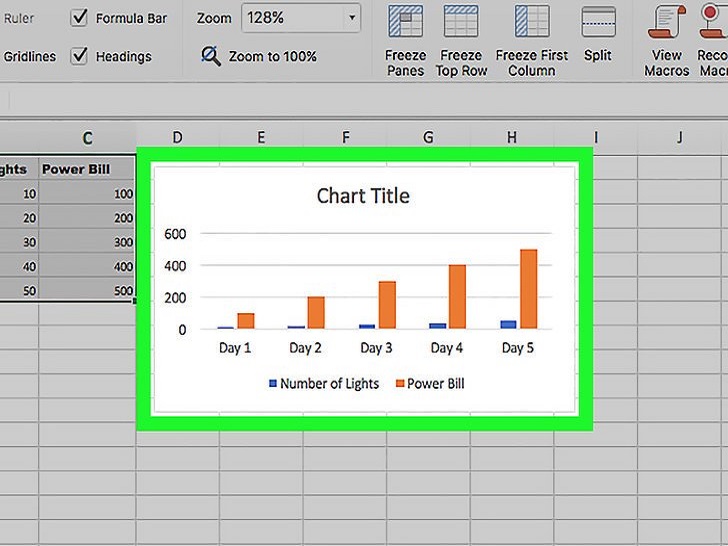Select column J header
This screenshot has width=728, height=546.
[x=679, y=137]
